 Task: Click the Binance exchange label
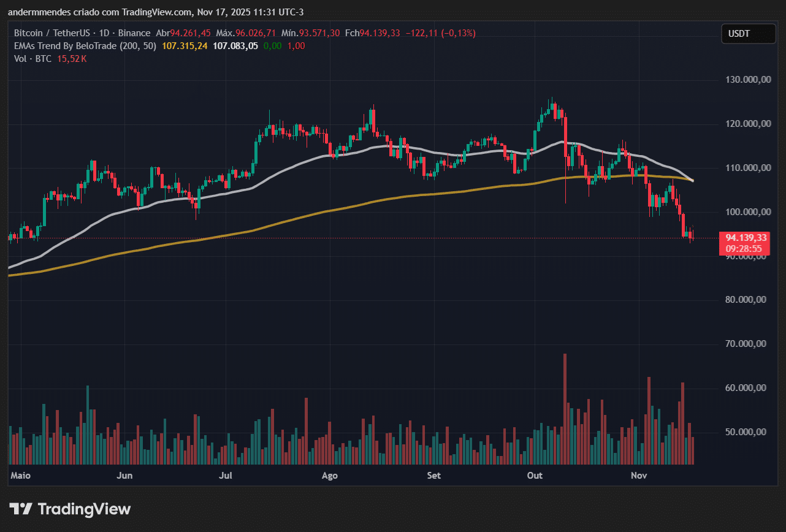134,33
